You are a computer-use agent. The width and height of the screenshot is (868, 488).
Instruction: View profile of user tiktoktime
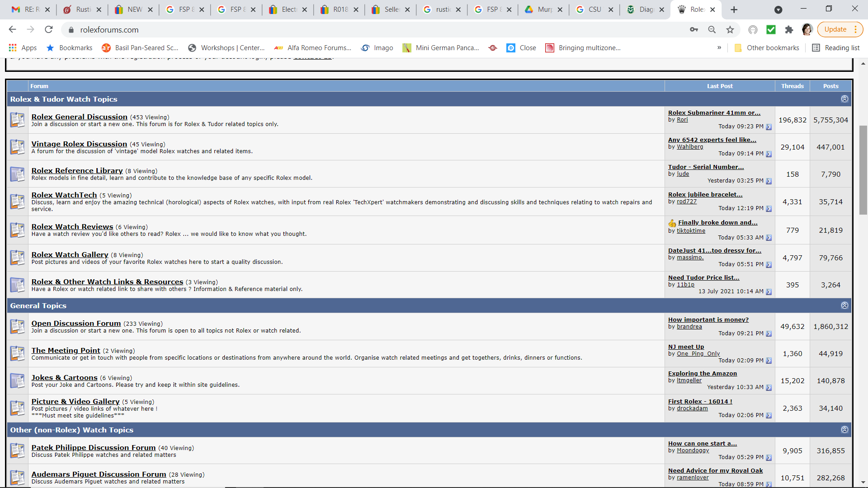tap(691, 230)
